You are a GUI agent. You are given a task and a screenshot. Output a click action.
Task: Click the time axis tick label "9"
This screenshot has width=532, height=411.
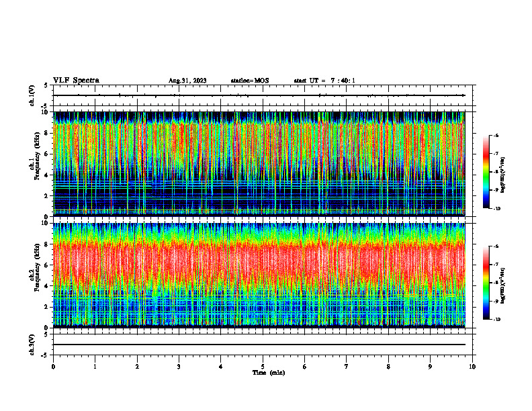pos(430,367)
